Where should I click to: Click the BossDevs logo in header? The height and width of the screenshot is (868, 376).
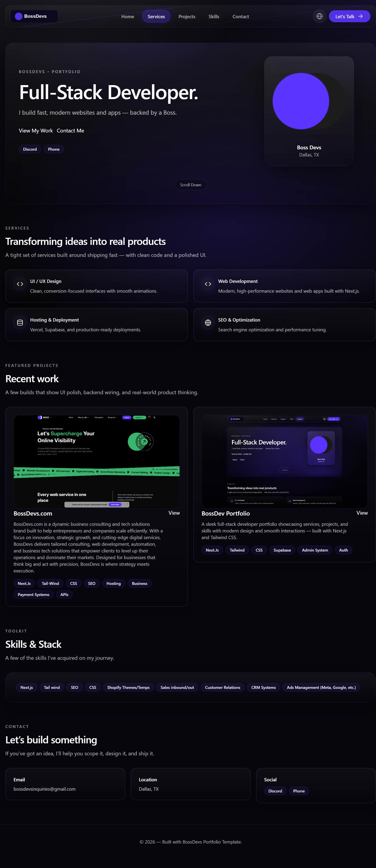pyautogui.click(x=34, y=16)
